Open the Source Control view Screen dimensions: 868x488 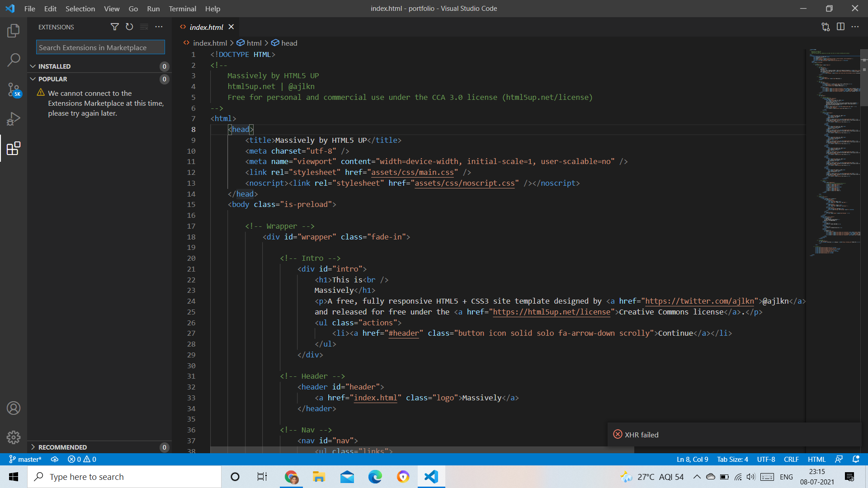coord(14,89)
